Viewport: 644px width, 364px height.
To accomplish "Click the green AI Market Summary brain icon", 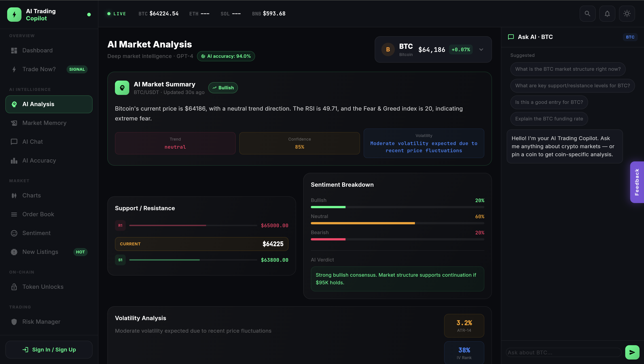I will click(x=122, y=88).
